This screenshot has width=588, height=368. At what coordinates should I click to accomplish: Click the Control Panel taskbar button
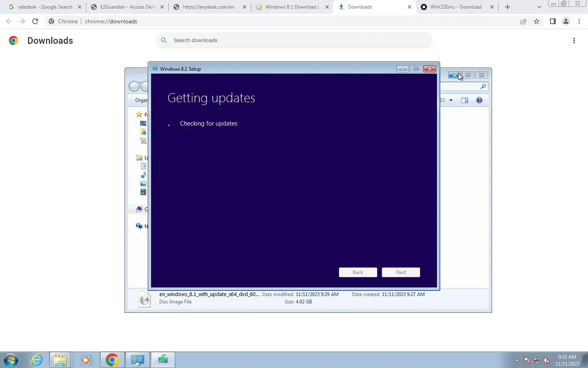pos(138,360)
